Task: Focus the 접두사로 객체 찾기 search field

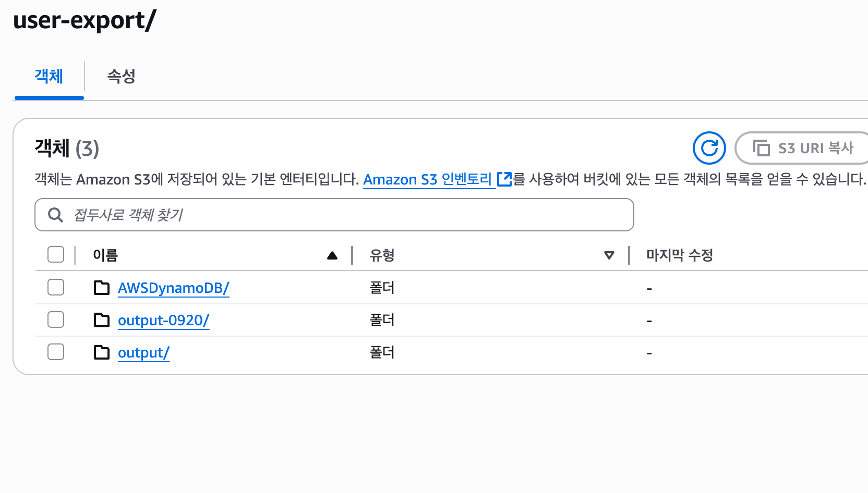Action: point(344,215)
